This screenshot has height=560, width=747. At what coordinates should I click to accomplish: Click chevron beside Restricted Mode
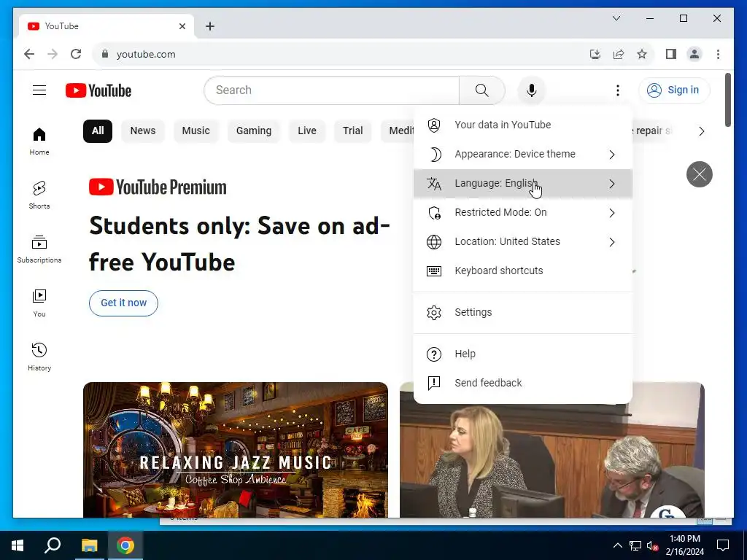612,213
